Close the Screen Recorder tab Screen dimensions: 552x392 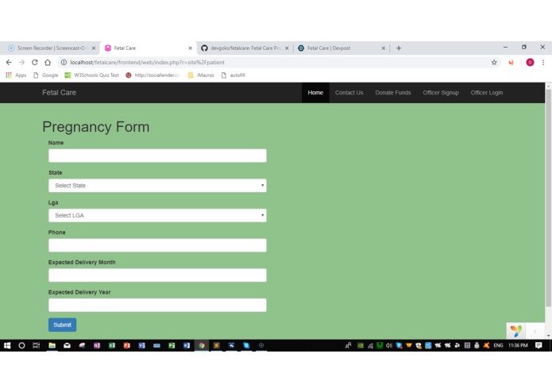(x=94, y=48)
